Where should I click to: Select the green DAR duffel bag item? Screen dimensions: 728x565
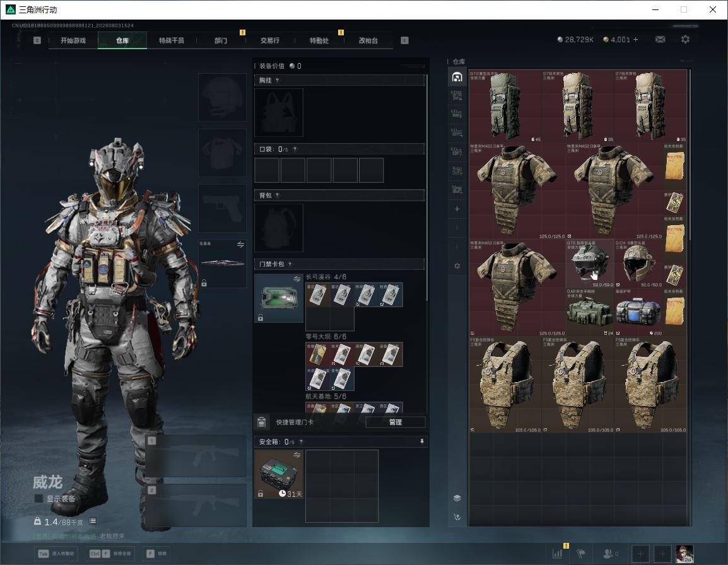[589, 312]
